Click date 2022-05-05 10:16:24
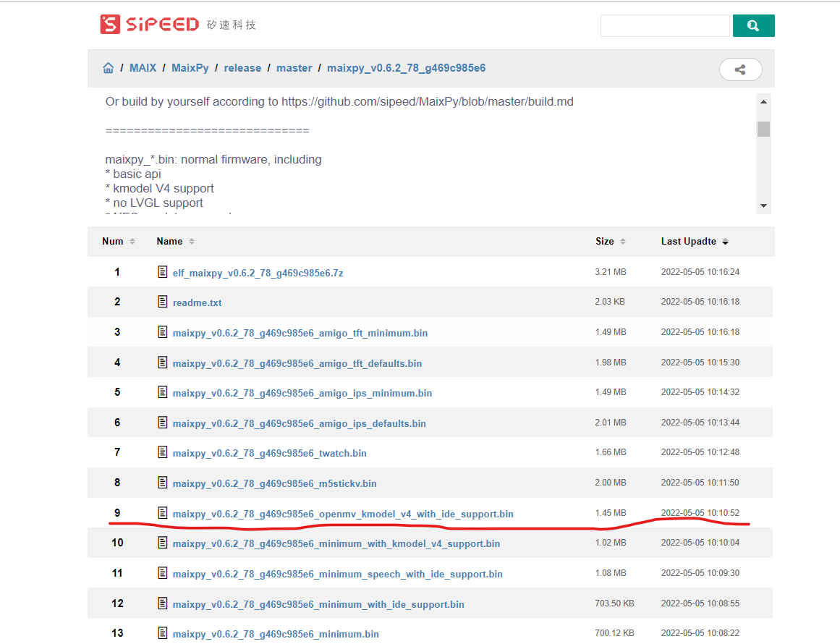The width and height of the screenshot is (840, 644). click(700, 272)
